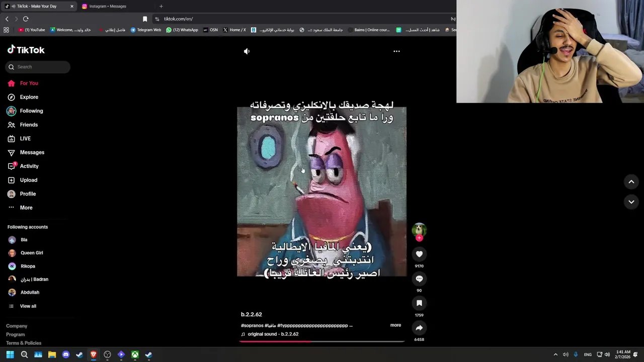Open the Company footer link
The width and height of the screenshot is (644, 362).
click(x=17, y=326)
